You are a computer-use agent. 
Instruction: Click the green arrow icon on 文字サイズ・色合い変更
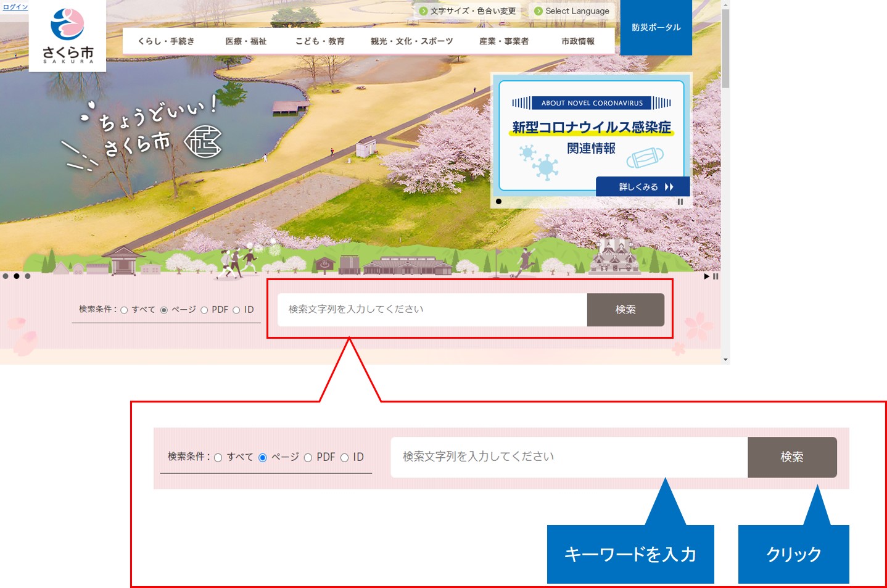pyautogui.click(x=423, y=10)
